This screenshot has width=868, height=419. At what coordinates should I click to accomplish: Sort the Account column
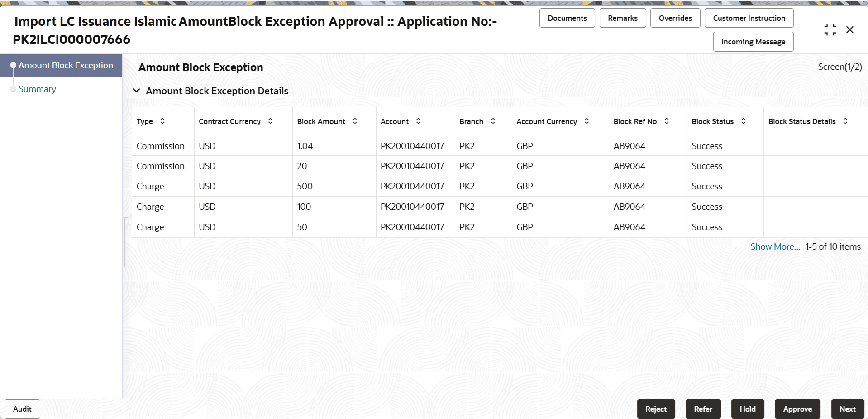(419, 121)
